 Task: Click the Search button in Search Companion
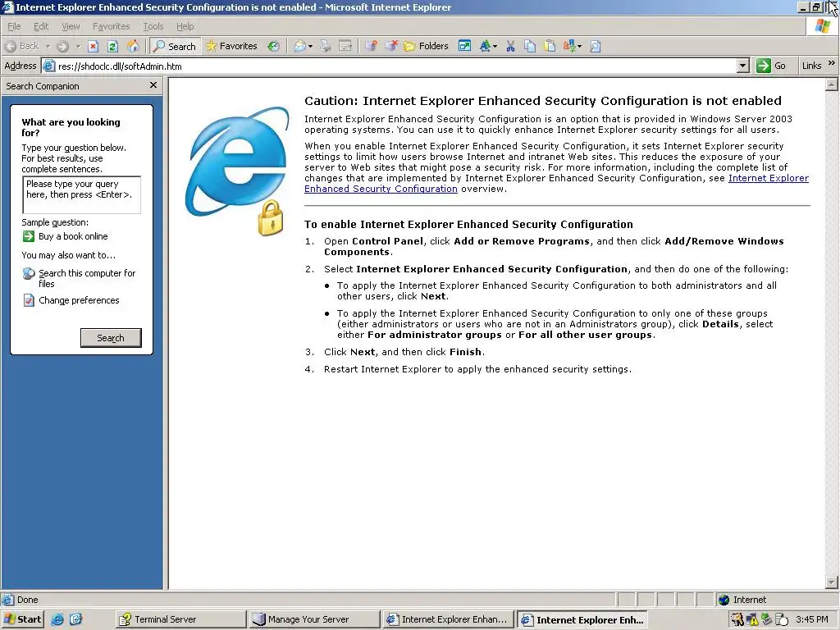click(111, 338)
